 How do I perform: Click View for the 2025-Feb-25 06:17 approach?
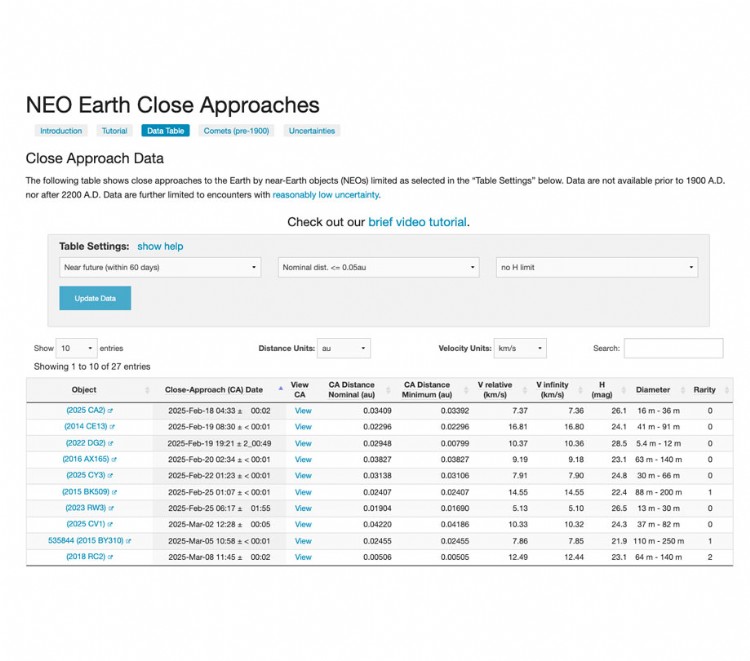[303, 508]
